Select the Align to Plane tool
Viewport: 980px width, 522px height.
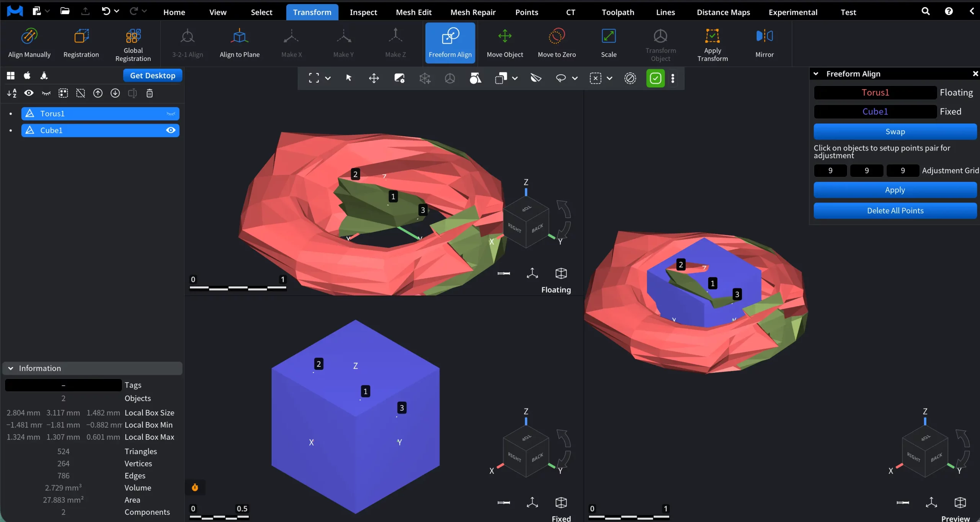pyautogui.click(x=240, y=42)
